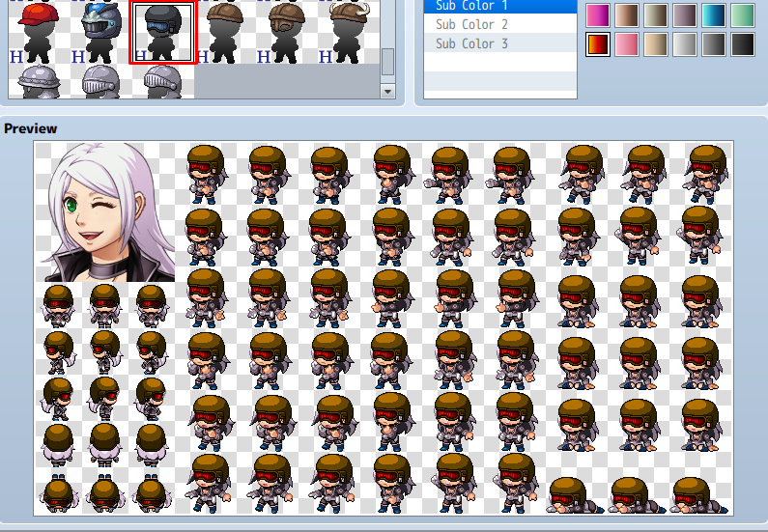Click the headgear list scrollbar thumb

point(387,62)
